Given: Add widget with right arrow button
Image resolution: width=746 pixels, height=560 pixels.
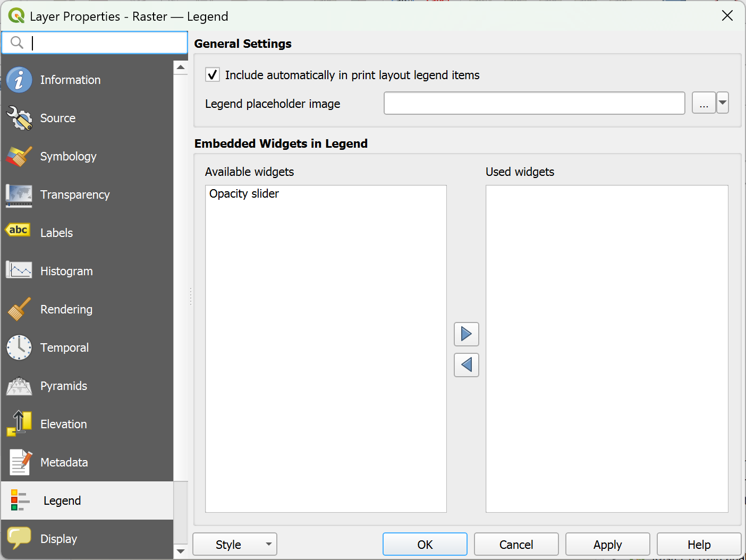Looking at the screenshot, I should (467, 334).
